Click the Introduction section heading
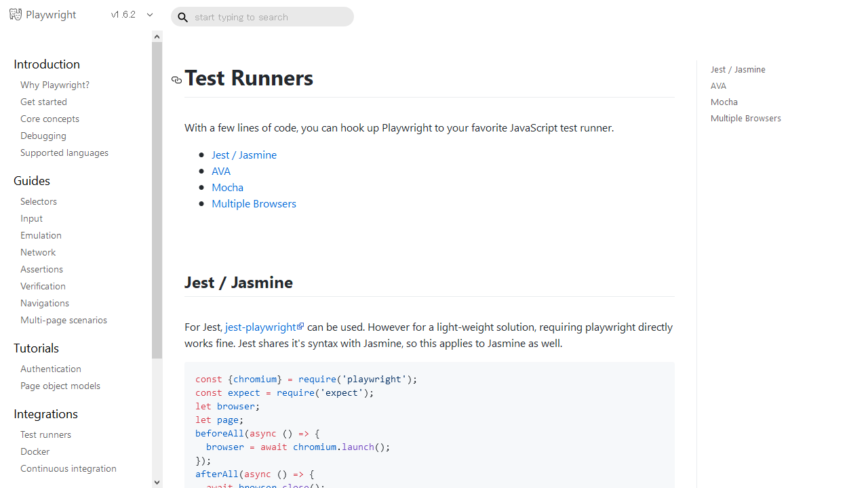This screenshot has height=488, width=868. click(x=47, y=64)
